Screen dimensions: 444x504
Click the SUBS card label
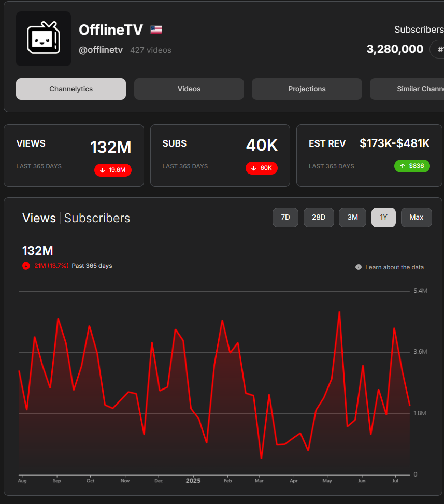[174, 143]
